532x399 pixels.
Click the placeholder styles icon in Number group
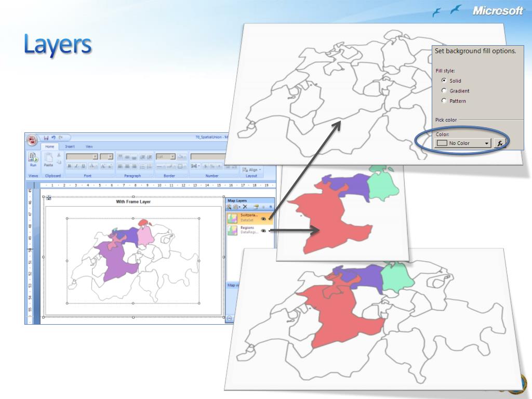pos(196,166)
